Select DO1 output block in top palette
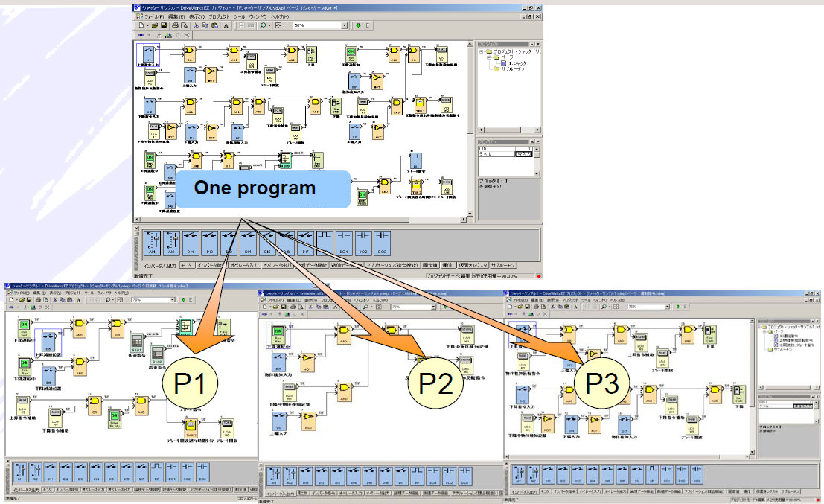This screenshot has width=824, height=504. click(x=344, y=243)
